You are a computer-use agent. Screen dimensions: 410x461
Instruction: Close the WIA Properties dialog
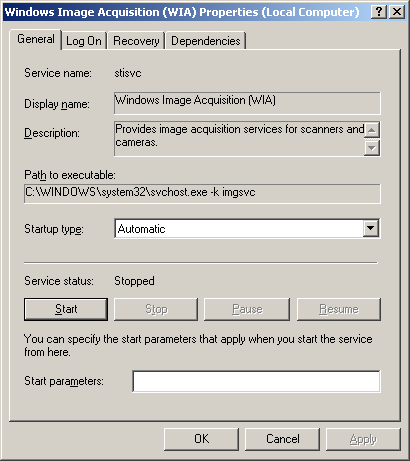point(397,12)
